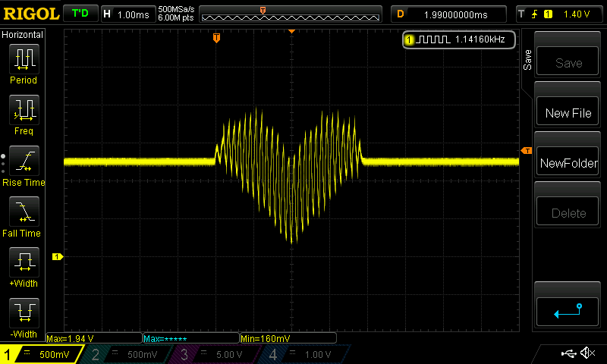Click the trigger level 1.40 V readout
Image resolution: width=607 pixels, height=364 pixels.
(577, 14)
